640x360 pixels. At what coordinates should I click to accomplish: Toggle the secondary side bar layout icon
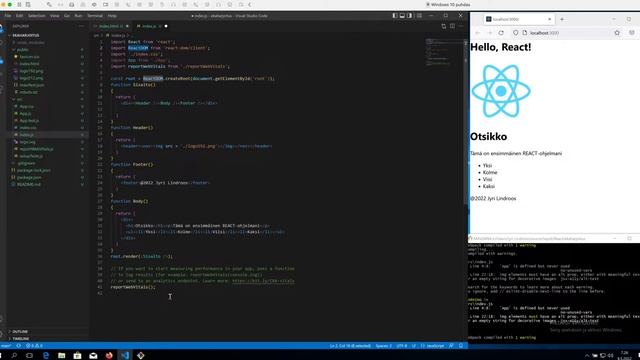(x=409, y=16)
